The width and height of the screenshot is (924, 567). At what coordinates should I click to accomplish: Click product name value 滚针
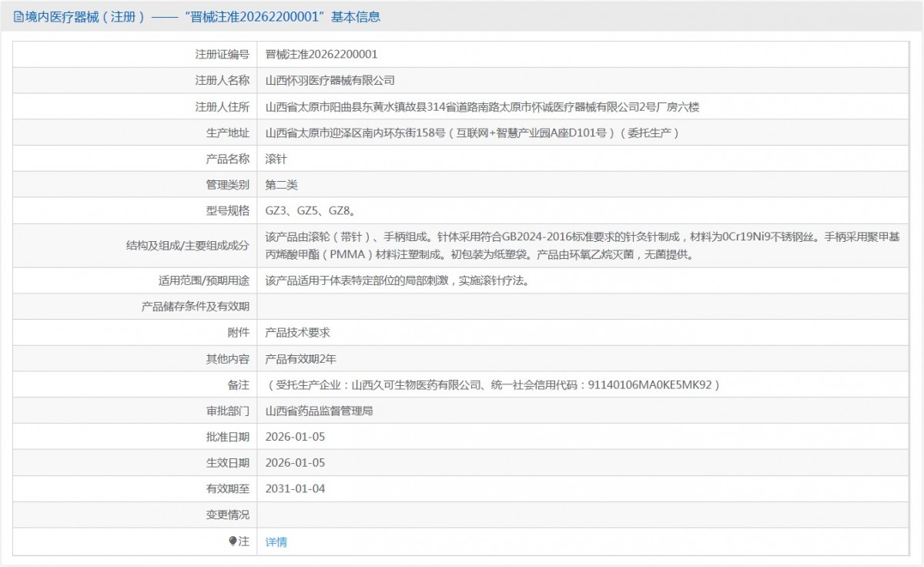276,159
